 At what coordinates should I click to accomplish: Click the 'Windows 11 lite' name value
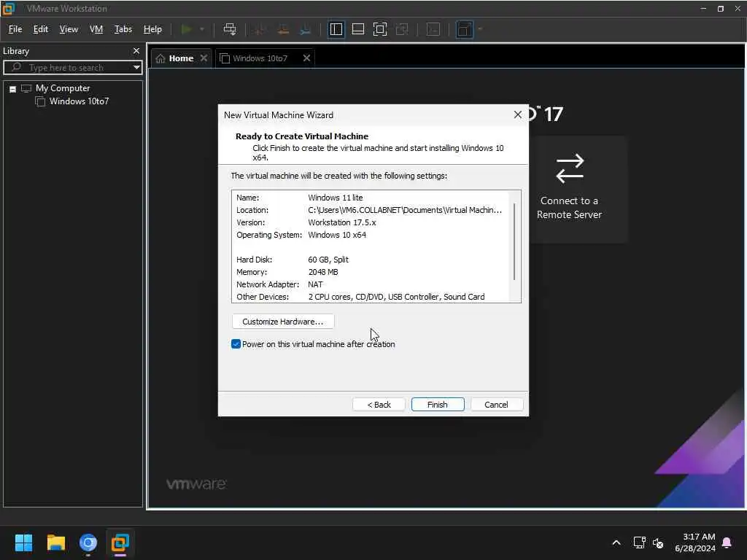(x=336, y=198)
